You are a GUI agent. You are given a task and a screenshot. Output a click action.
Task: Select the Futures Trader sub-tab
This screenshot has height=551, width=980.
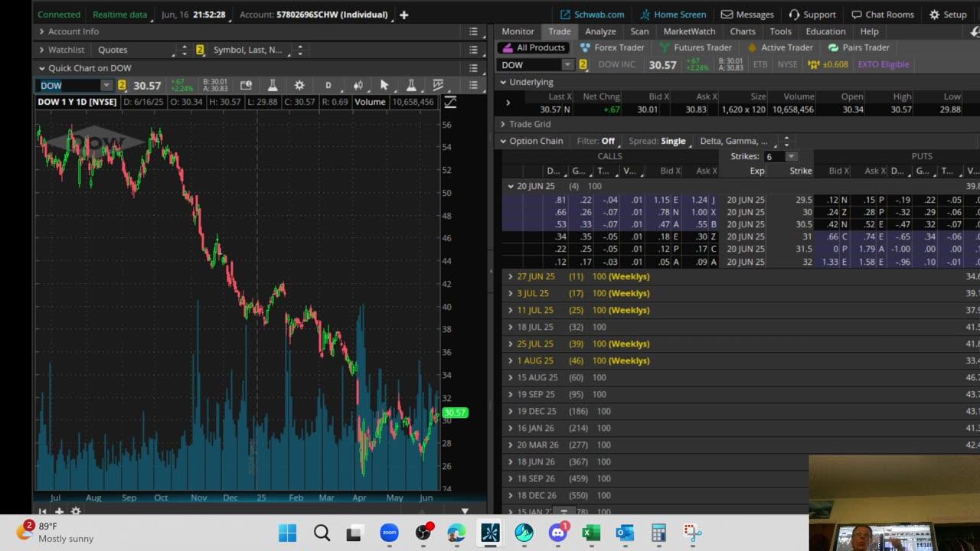click(696, 47)
